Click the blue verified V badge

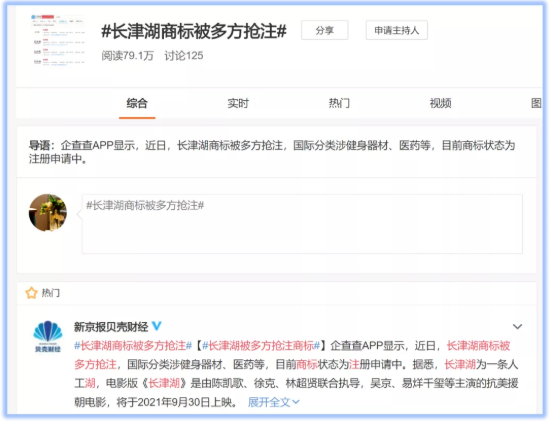pyautogui.click(x=156, y=326)
